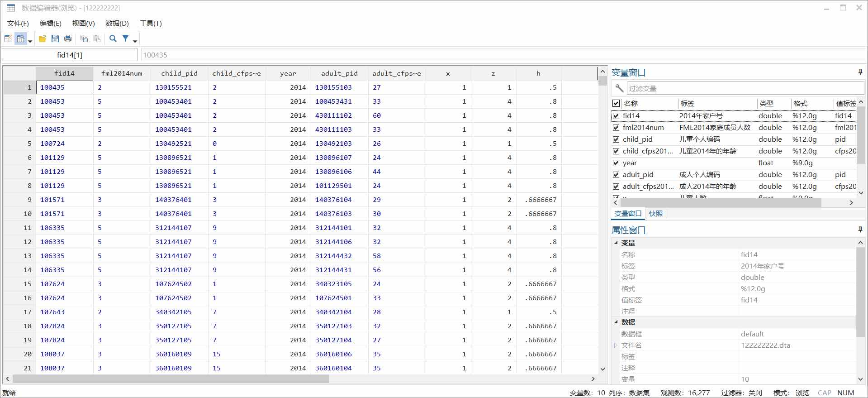Open dropdown arrow beside the filter icon
868x398 pixels.
click(x=135, y=41)
